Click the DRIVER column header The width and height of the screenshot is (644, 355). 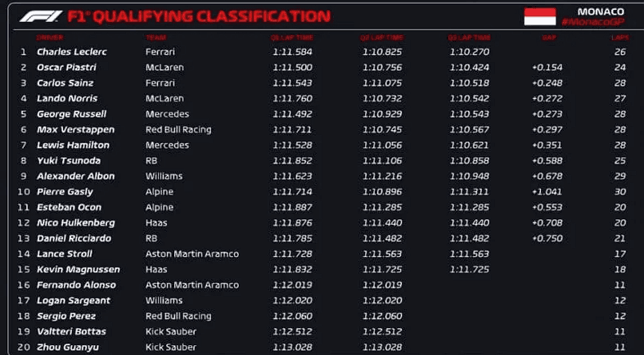tap(50, 38)
